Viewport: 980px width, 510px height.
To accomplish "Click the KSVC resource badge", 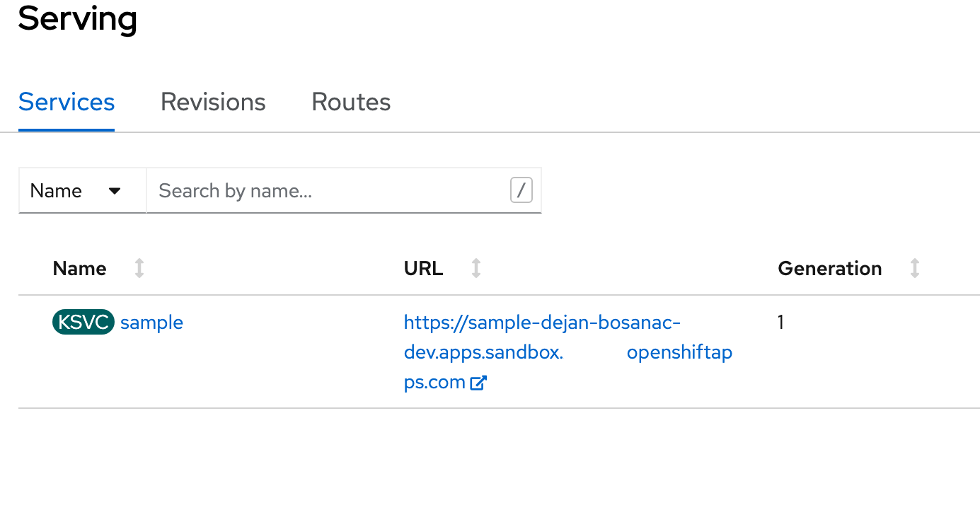I will tap(83, 323).
